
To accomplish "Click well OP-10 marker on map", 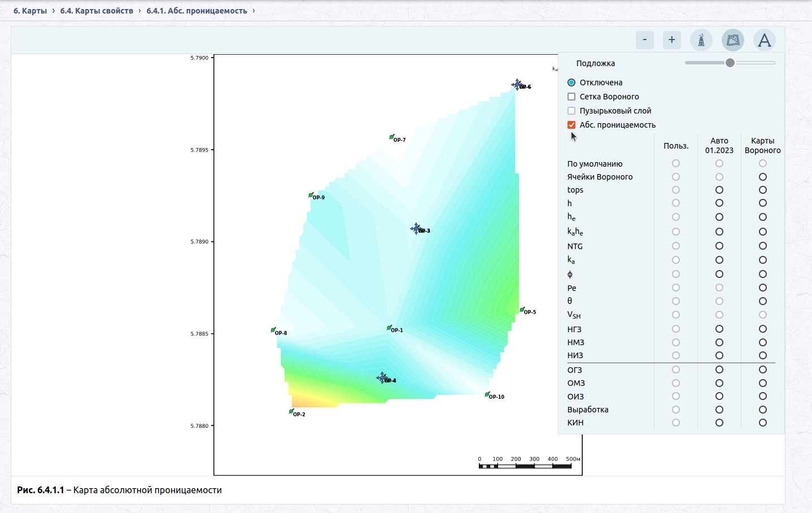I will click(x=487, y=395).
